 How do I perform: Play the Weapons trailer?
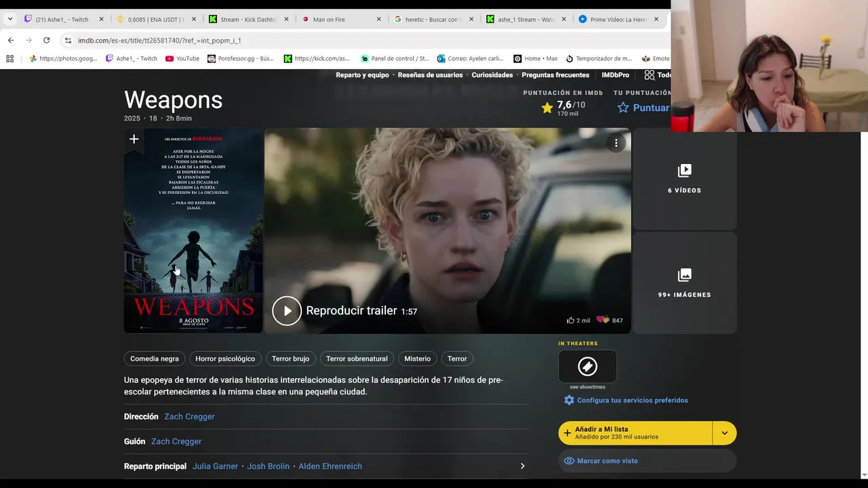[x=287, y=311]
